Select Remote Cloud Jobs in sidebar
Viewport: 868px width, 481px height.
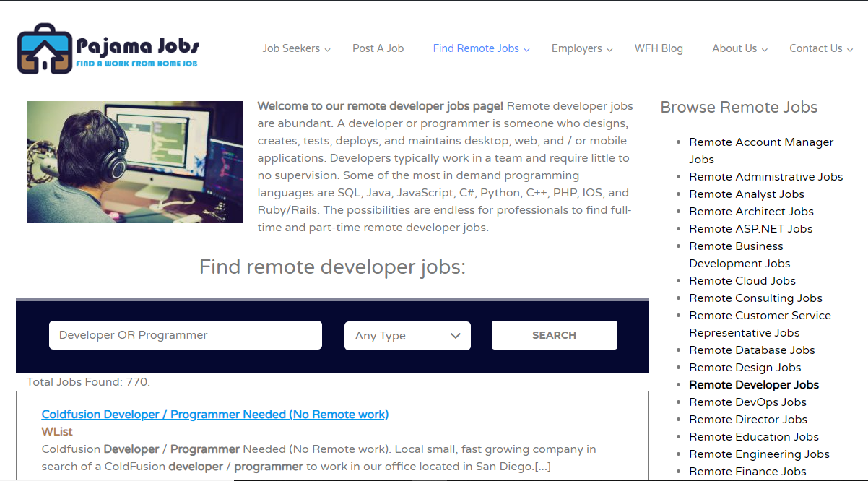pos(742,281)
